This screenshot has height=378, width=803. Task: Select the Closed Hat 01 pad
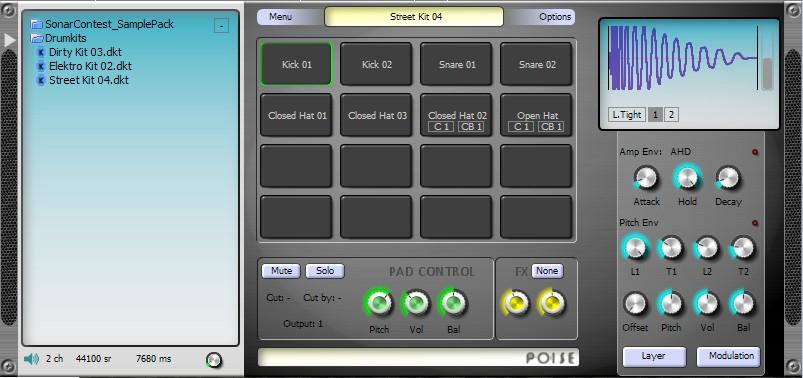(297, 115)
